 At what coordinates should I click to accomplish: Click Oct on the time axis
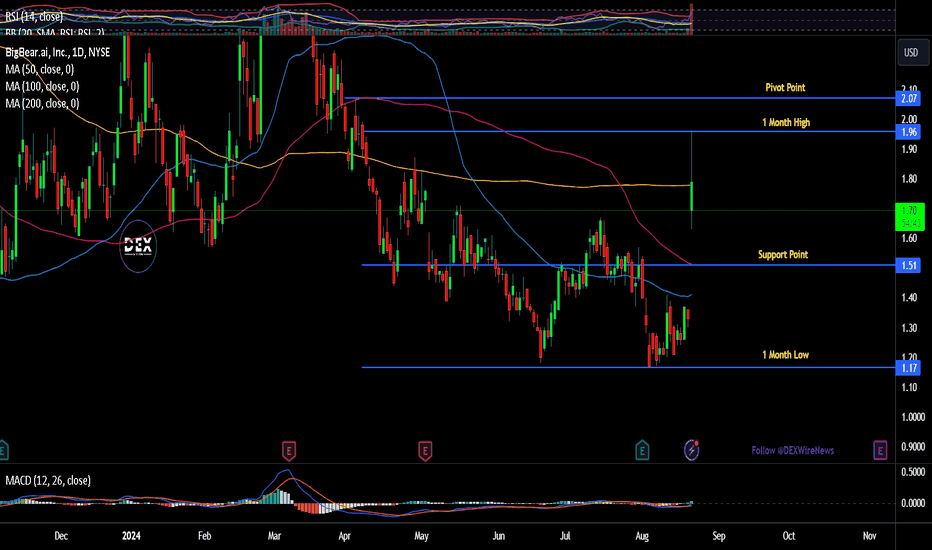789,536
